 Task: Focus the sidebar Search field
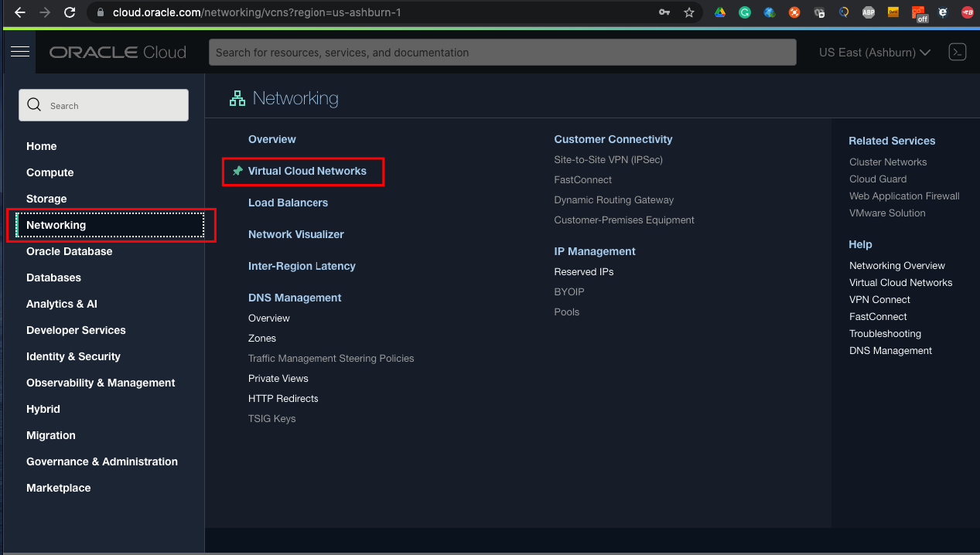click(104, 105)
